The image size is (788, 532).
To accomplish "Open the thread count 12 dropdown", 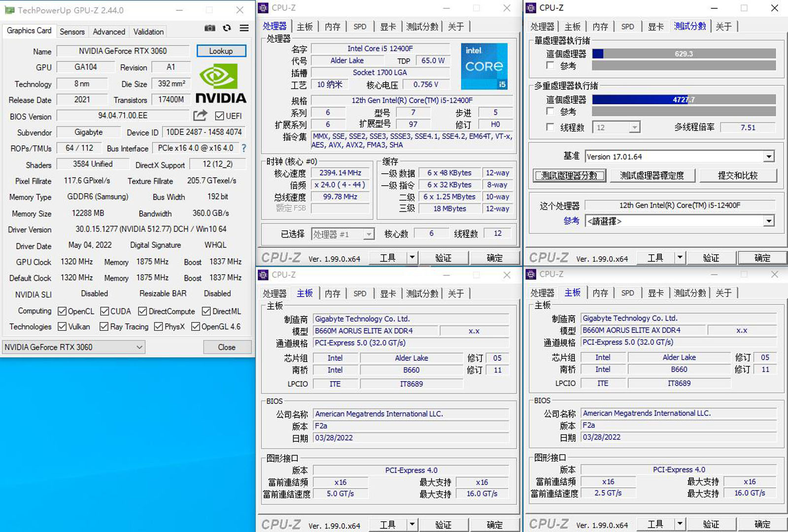I will [x=616, y=128].
